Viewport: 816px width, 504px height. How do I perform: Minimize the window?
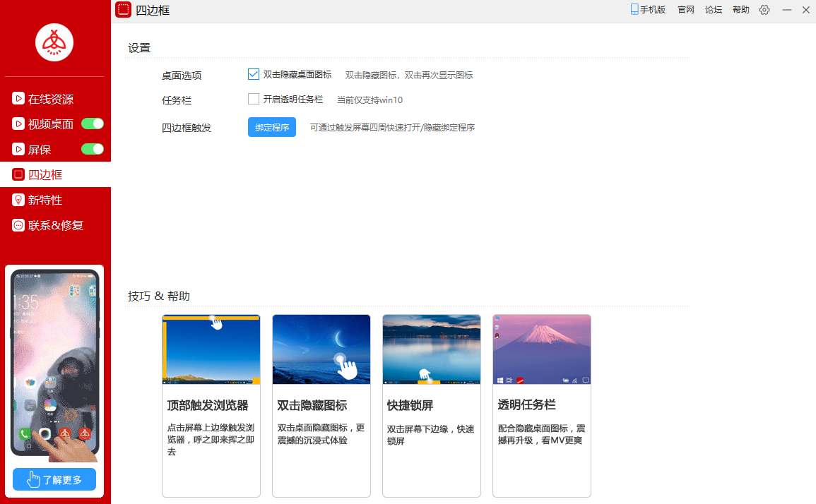[x=787, y=10]
